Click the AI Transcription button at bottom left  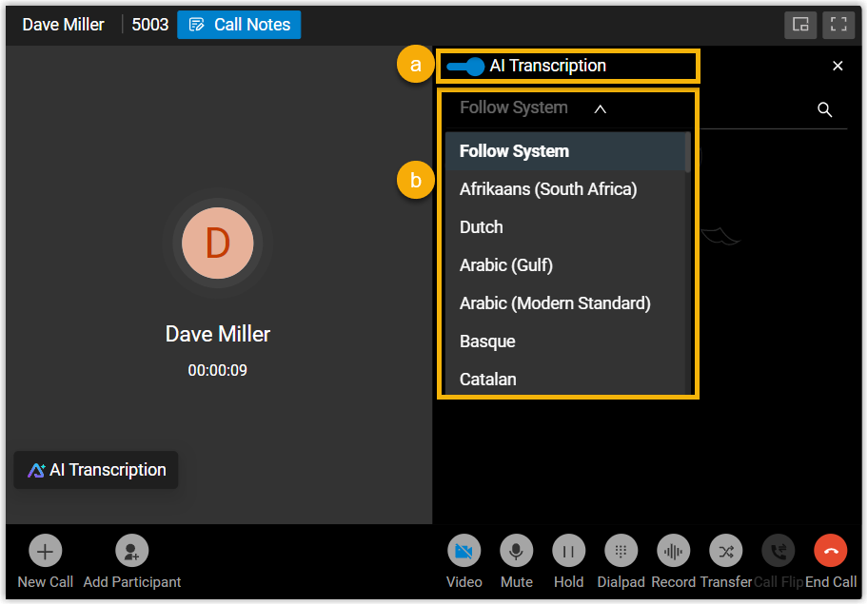coord(96,470)
